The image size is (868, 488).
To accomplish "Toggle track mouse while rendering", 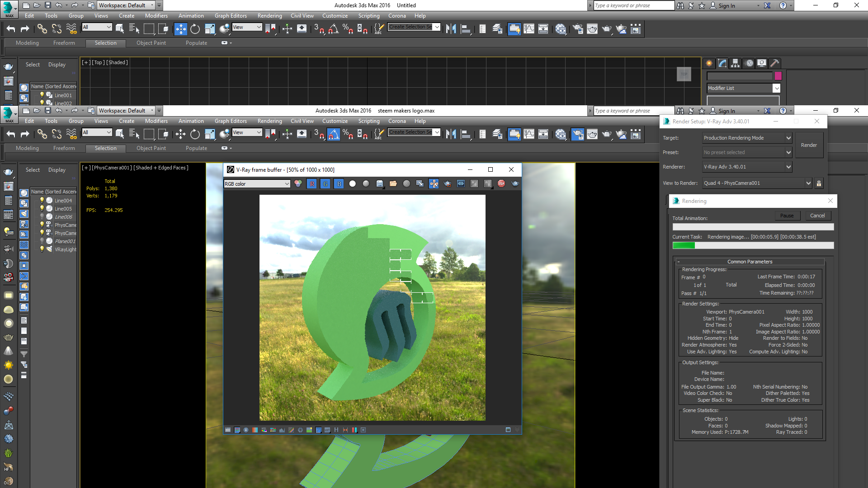I will 434,184.
